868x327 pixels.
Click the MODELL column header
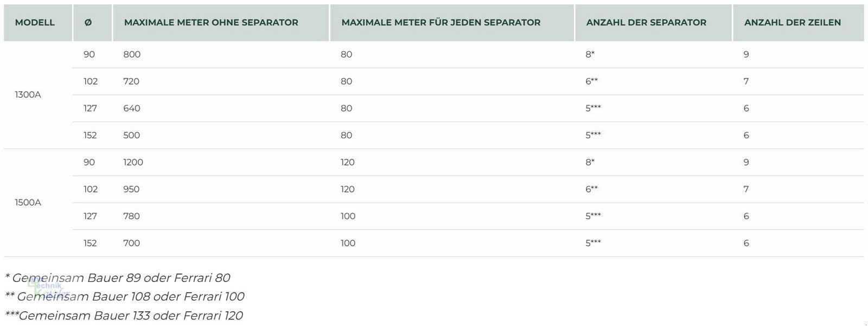35,23
